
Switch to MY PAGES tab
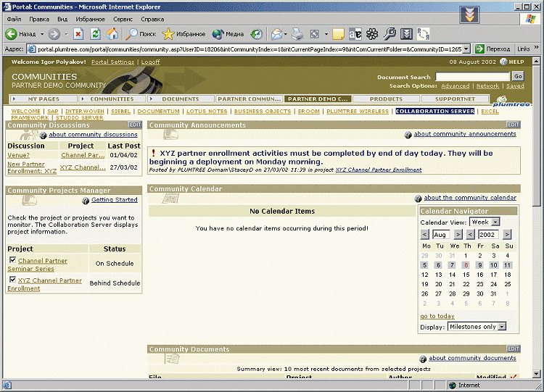(44, 99)
